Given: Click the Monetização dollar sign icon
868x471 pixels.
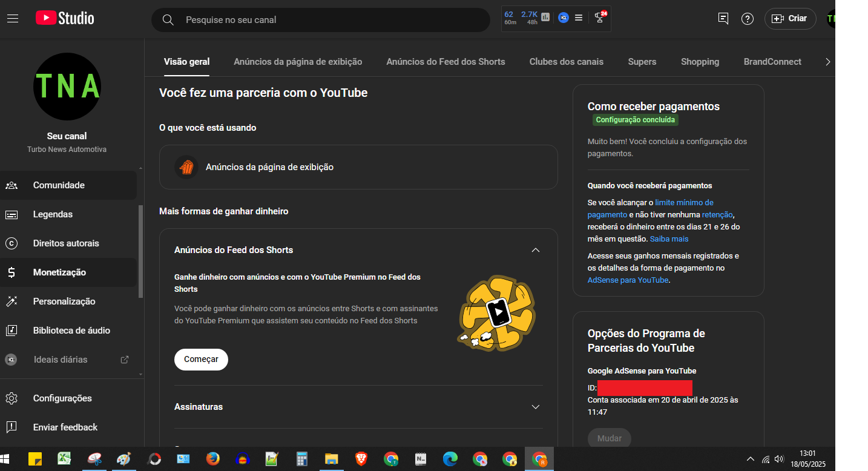Looking at the screenshot, I should pyautogui.click(x=12, y=272).
